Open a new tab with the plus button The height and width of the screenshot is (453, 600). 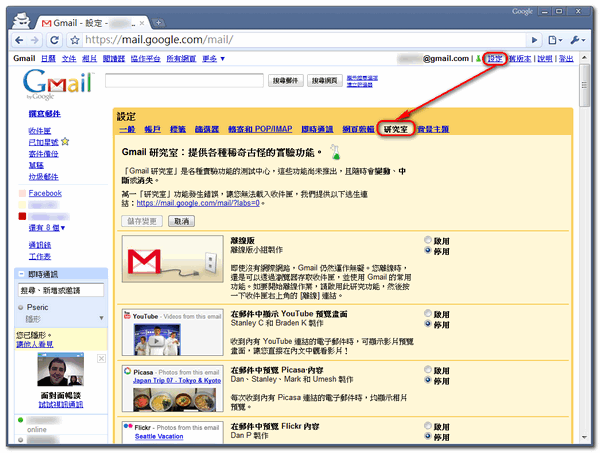point(158,23)
